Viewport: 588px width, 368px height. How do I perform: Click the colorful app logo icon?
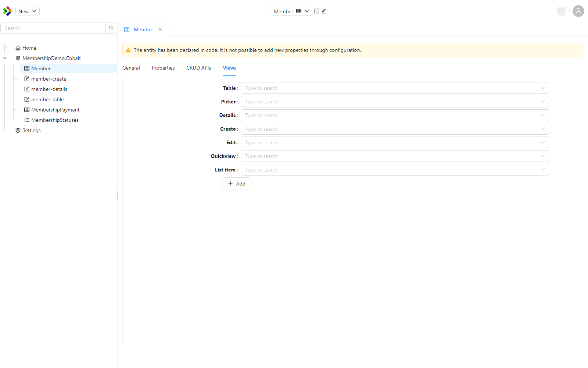(8, 11)
